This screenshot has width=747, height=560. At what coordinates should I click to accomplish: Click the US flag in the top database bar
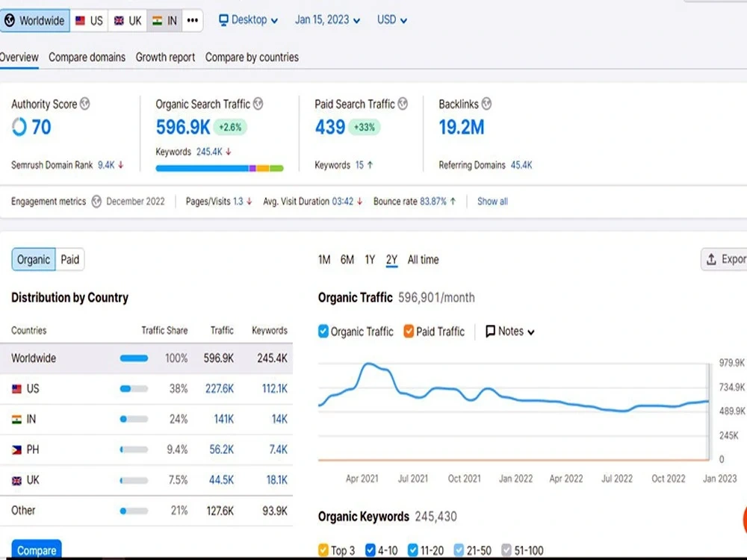(x=81, y=20)
